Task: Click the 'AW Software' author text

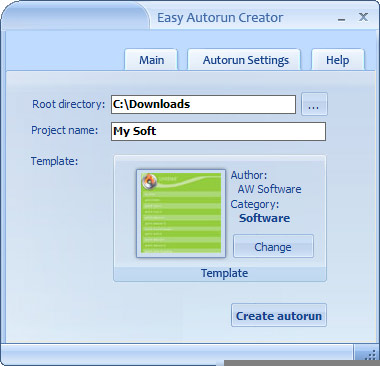Action: [269, 189]
